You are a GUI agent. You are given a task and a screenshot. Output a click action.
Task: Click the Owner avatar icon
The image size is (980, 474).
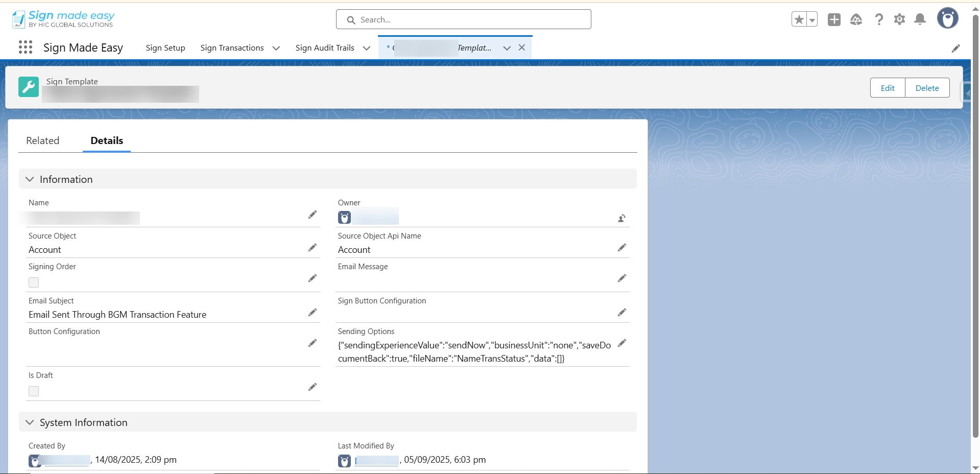click(x=345, y=218)
